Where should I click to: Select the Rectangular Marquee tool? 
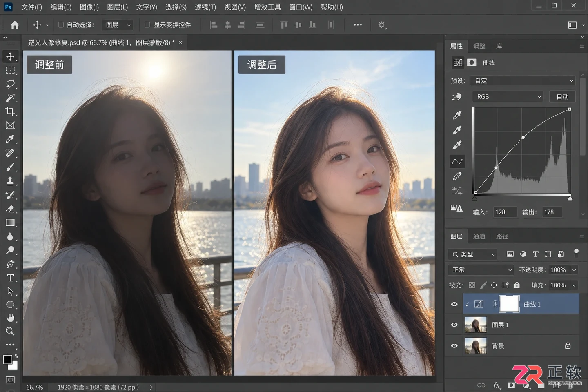coord(10,70)
